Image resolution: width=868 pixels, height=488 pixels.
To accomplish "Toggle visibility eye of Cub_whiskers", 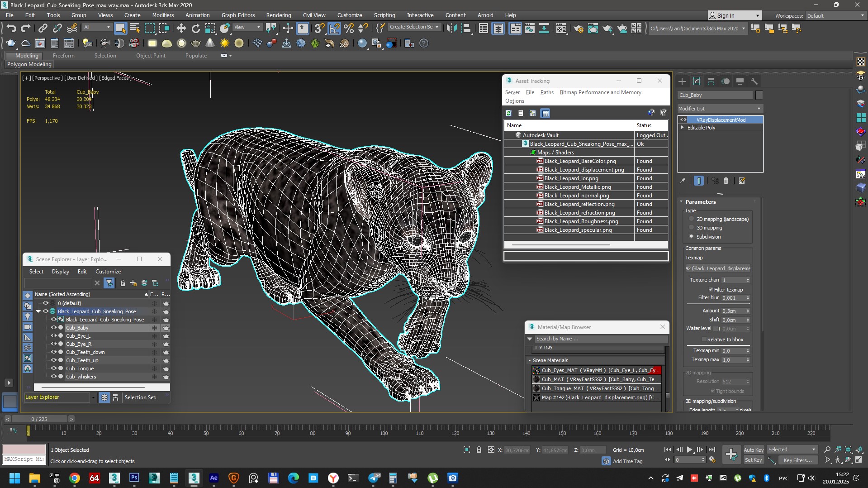I will tap(53, 377).
